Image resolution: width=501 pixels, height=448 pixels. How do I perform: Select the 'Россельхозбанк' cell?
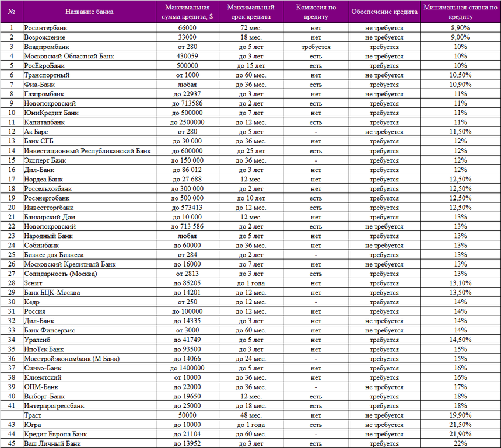[89, 189]
